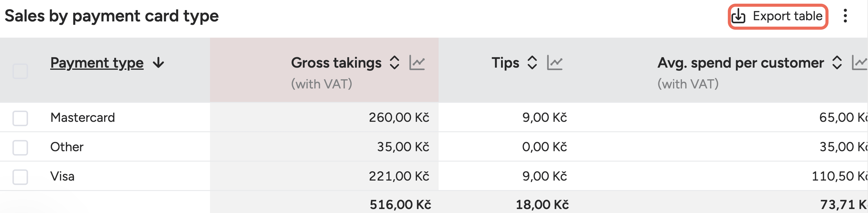Screen dimensions: 868x213
Task: Sort by Tips using sort arrows
Action: click(x=532, y=63)
